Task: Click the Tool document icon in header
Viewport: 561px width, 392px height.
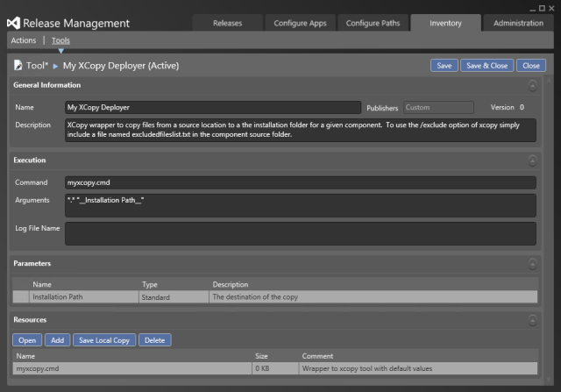Action: (18, 65)
